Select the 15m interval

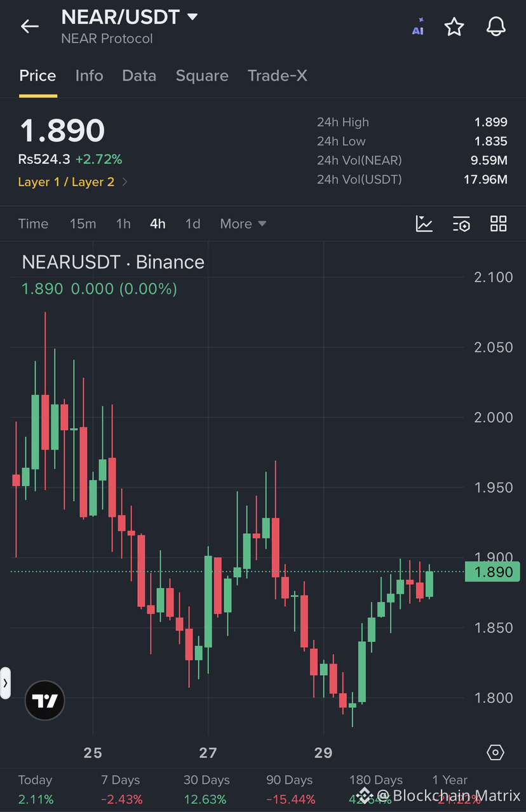pyautogui.click(x=83, y=223)
